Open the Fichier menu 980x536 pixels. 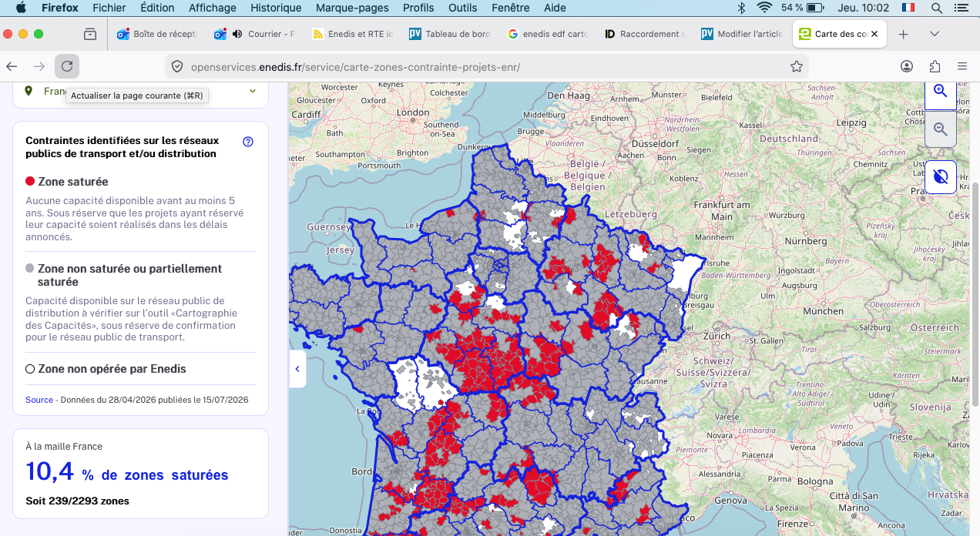click(x=109, y=8)
